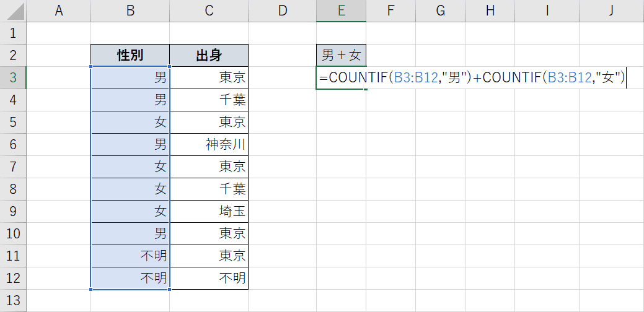This screenshot has height=312, width=644.
Task: Click cell B4 containing 男
Action: click(130, 100)
